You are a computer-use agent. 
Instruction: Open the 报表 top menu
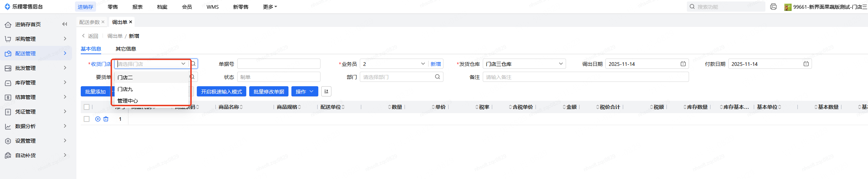coord(137,7)
